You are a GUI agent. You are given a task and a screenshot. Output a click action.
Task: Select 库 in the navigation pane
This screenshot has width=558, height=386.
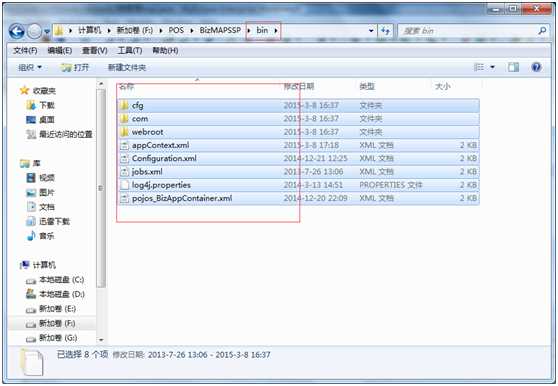tap(36, 164)
